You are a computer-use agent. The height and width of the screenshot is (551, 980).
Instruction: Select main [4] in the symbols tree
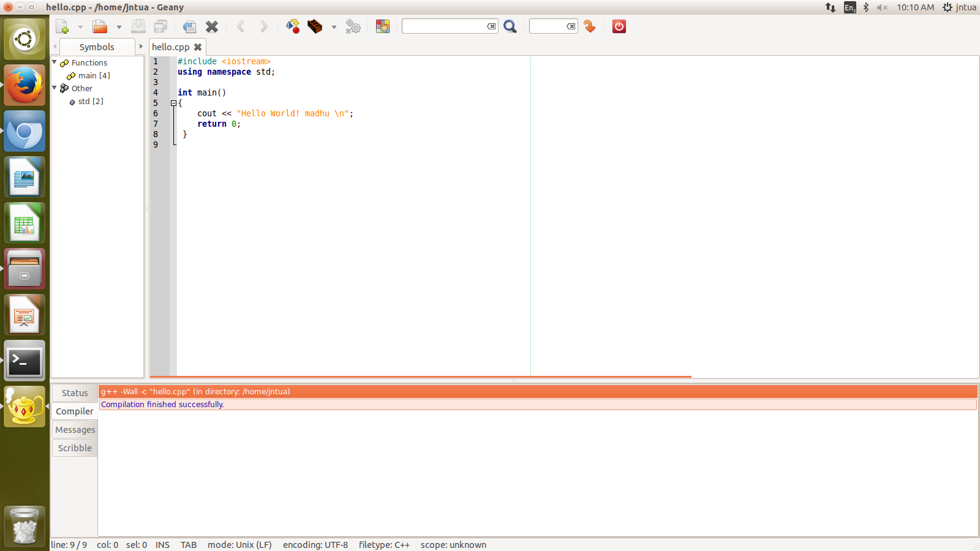tap(94, 76)
